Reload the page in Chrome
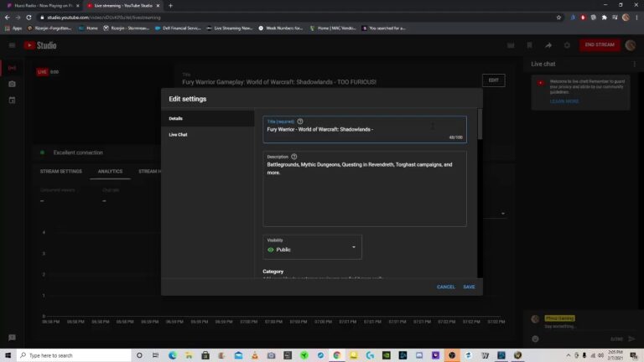This screenshot has width=644, height=362. pos(29,18)
